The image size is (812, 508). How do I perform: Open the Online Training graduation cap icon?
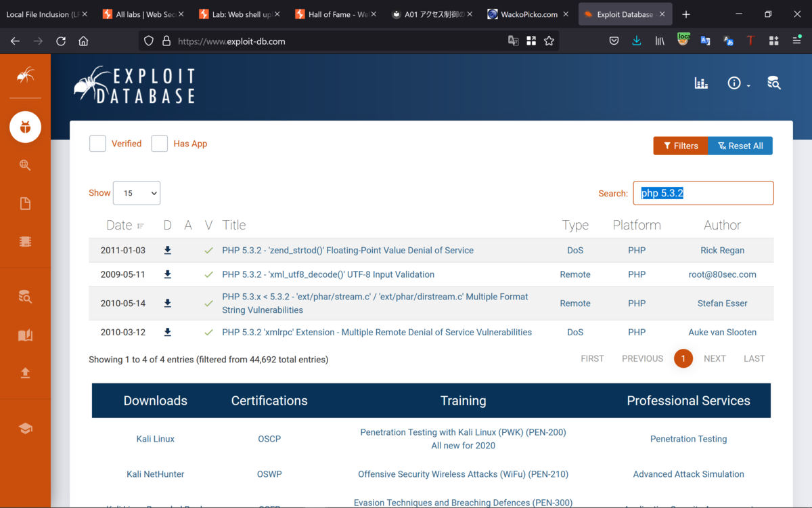(25, 428)
